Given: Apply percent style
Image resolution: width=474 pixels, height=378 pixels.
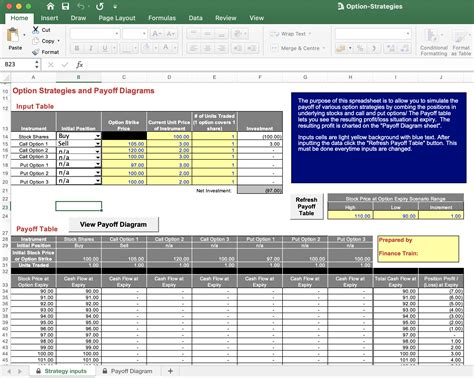Looking at the screenshot, I should [360, 48].
